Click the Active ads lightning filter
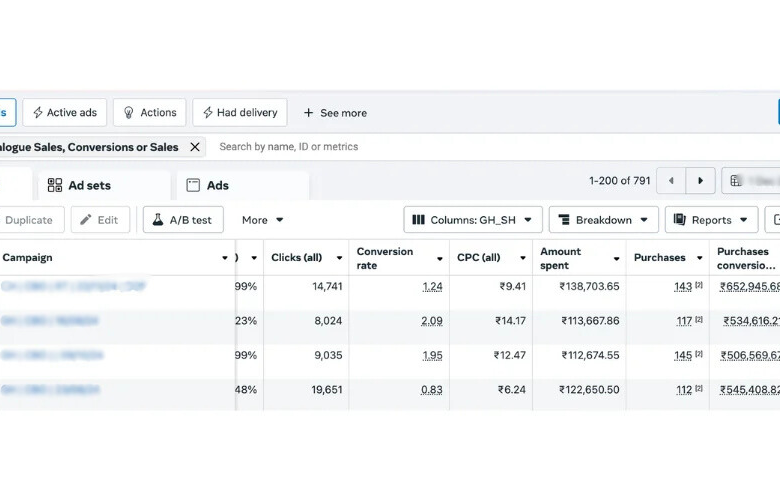 64,113
